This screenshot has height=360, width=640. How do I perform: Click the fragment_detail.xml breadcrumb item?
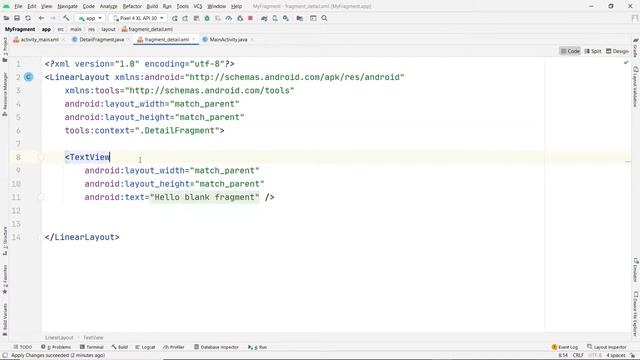pos(147,29)
